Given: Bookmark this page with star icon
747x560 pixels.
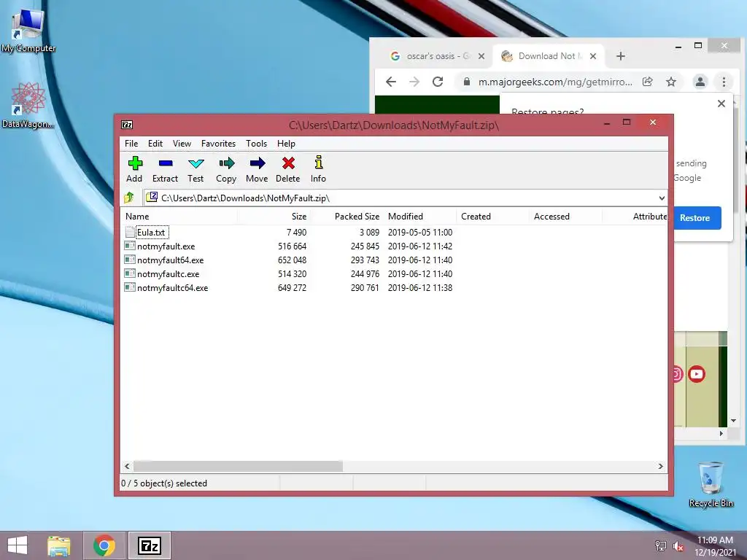Looking at the screenshot, I should click(x=671, y=82).
